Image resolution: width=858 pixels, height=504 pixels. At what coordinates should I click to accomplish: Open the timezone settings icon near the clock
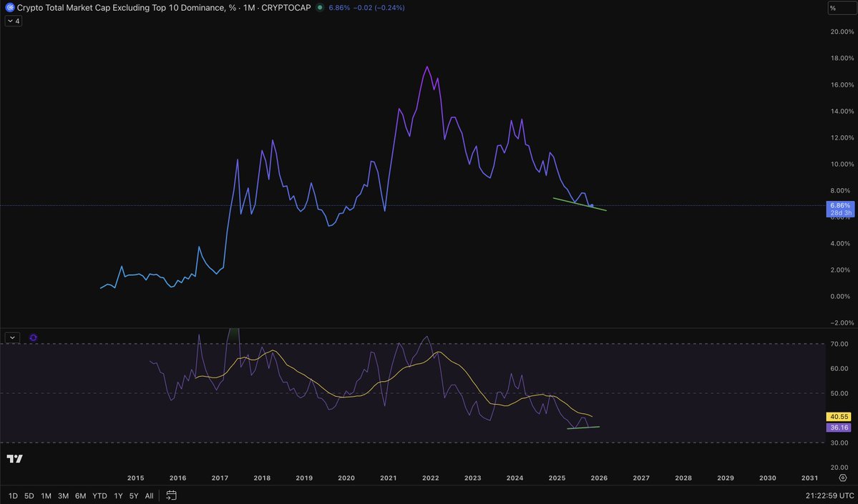(843, 478)
